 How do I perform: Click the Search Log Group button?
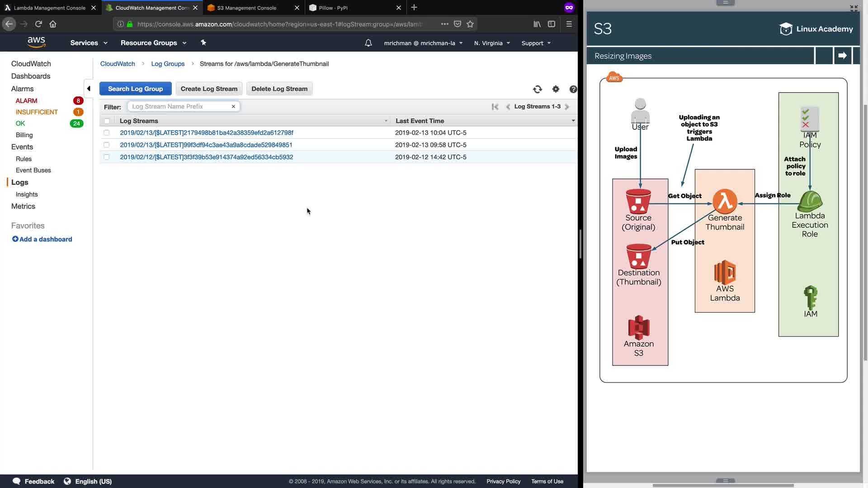click(x=135, y=89)
